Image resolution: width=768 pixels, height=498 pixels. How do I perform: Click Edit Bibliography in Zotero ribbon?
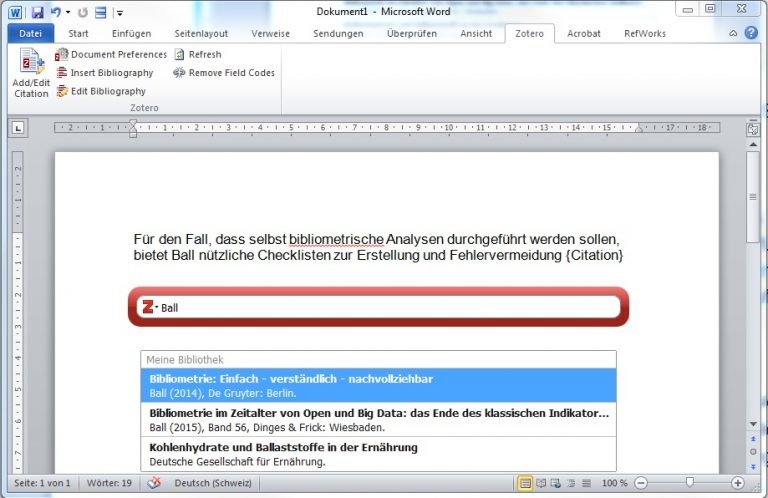point(101,91)
